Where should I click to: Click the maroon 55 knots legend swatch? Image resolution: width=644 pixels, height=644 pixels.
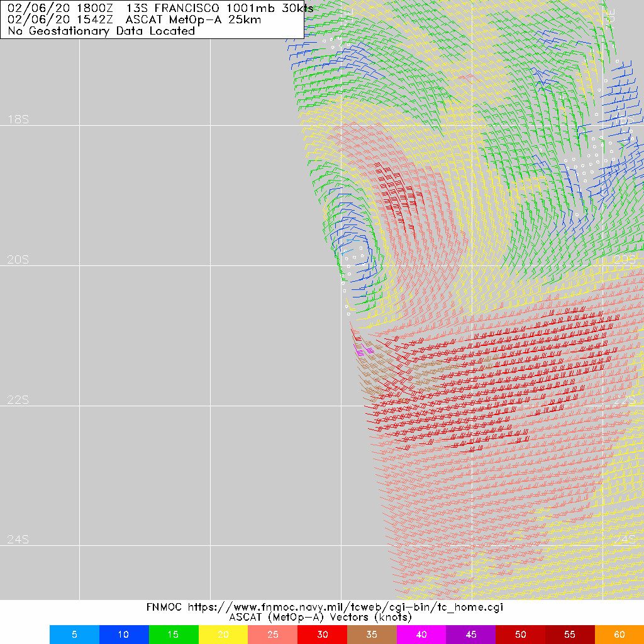tap(570, 635)
